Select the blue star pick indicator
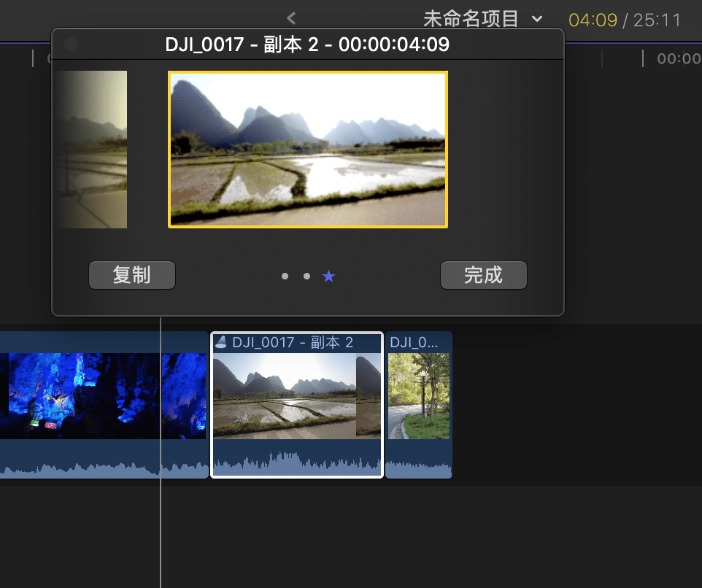The height and width of the screenshot is (588, 702). tap(329, 276)
